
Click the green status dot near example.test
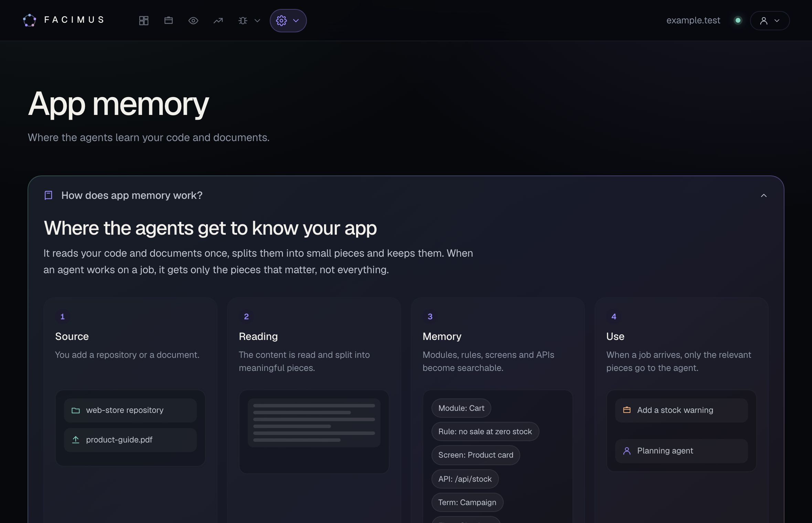pos(738,20)
